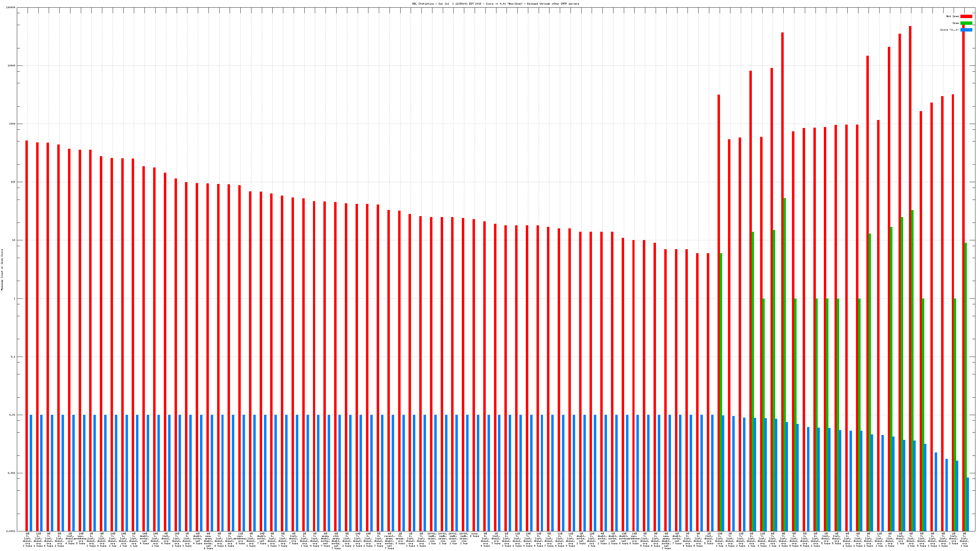Click the Message Count or Spam Score axis title
This screenshot has width=980, height=551.
click(x=2, y=270)
